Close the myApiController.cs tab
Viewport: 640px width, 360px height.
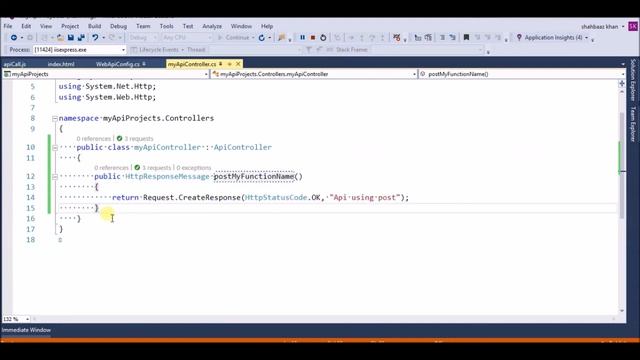(238, 64)
